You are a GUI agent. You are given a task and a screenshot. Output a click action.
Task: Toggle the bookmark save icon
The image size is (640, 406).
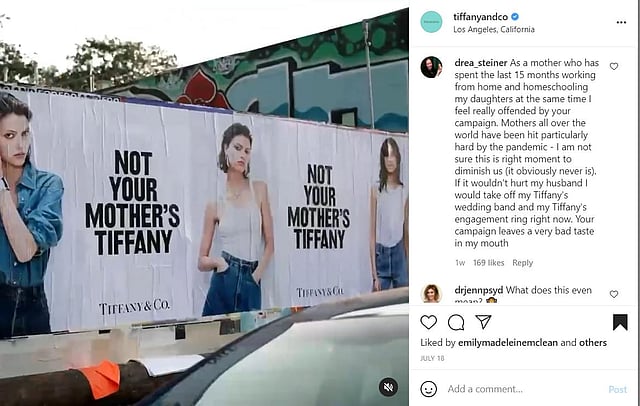click(x=620, y=322)
